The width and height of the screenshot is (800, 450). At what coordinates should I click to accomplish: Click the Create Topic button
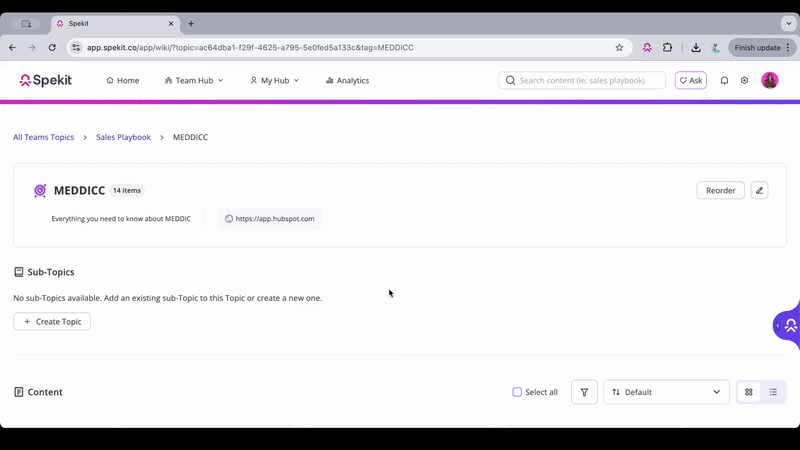click(x=52, y=321)
